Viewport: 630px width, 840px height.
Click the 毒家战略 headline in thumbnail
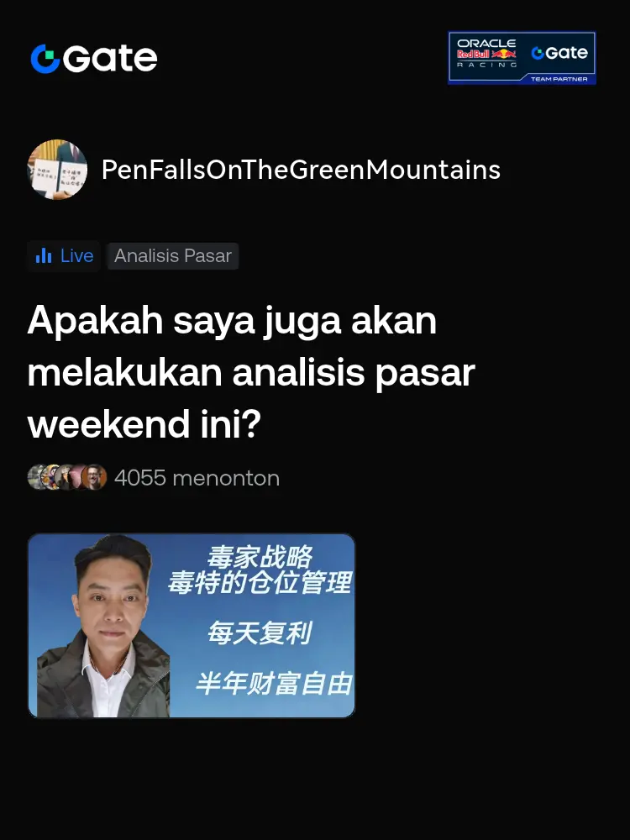pos(260,557)
